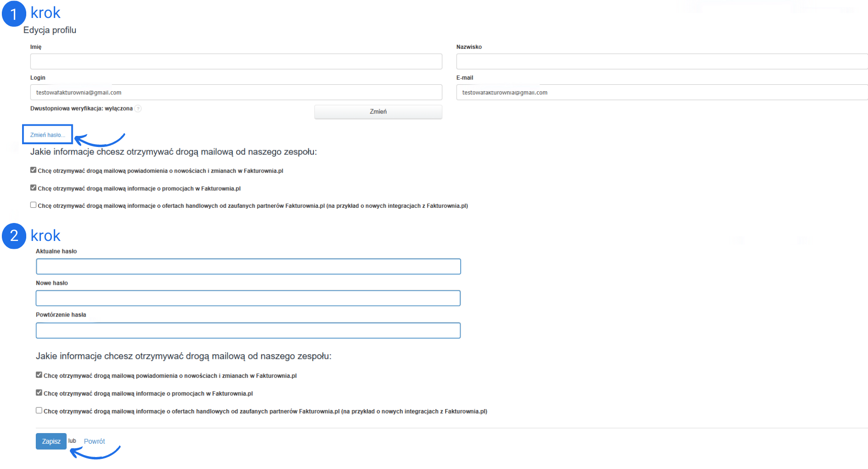Click the blue step 1 number badge

[14, 14]
